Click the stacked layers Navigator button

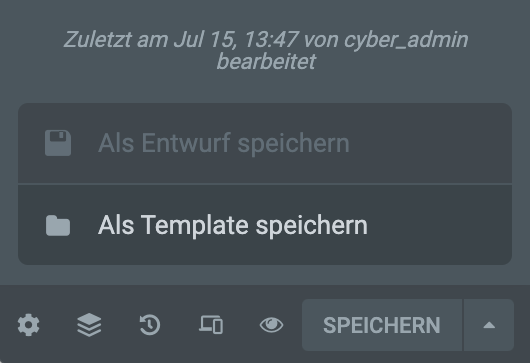coord(89,325)
